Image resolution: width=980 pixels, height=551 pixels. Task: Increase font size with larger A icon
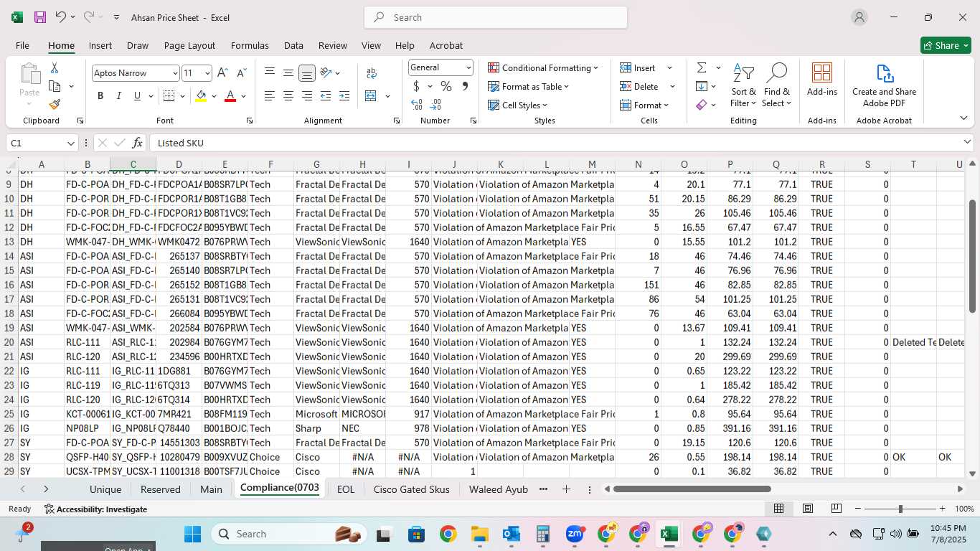(x=222, y=73)
